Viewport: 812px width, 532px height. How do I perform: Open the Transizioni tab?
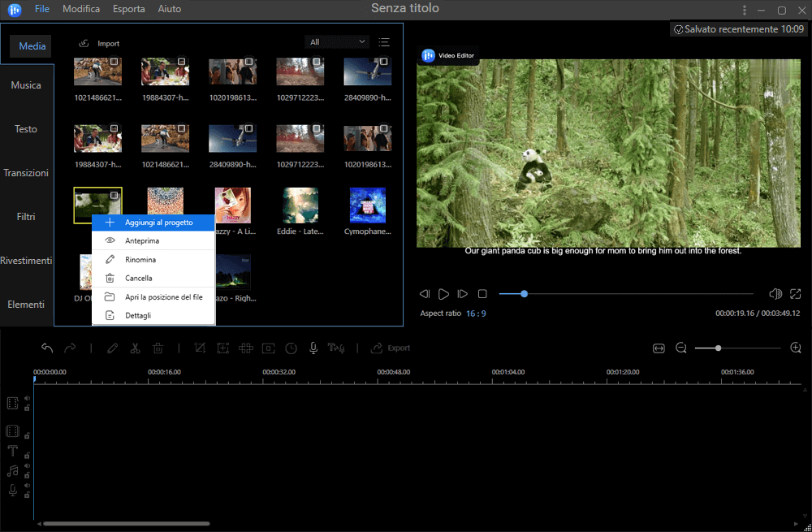pyautogui.click(x=26, y=173)
